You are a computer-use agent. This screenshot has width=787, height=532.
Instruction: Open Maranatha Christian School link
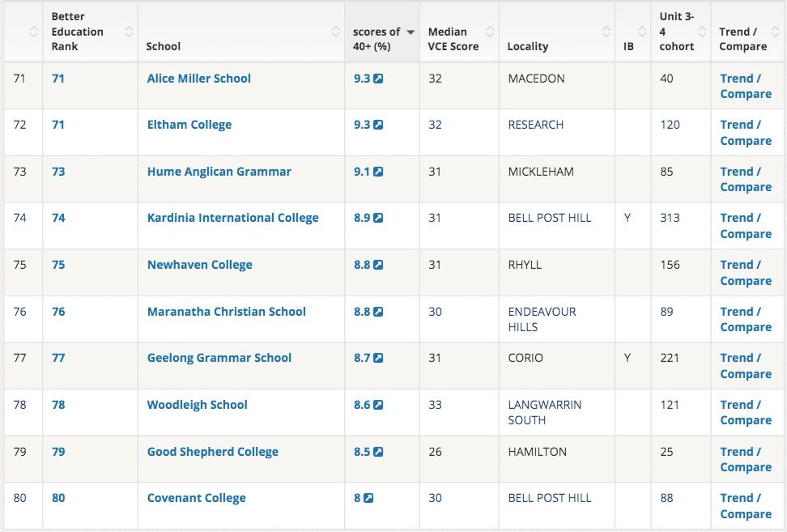click(227, 312)
